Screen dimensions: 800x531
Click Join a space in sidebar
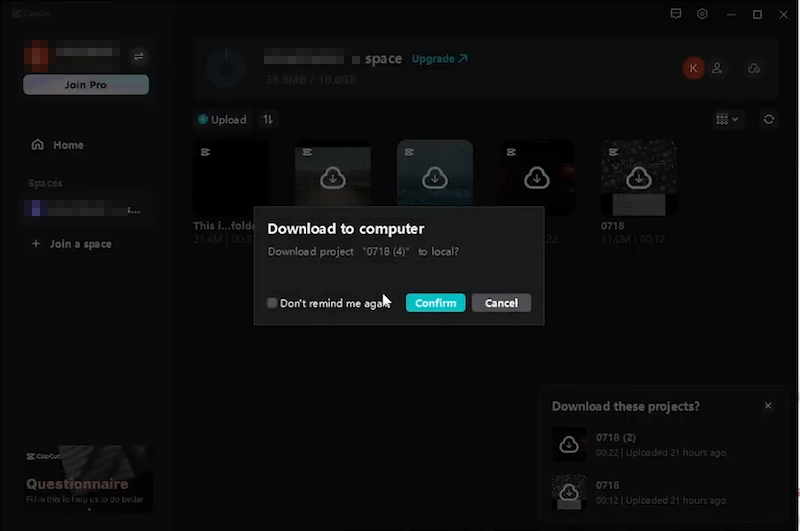pyautogui.click(x=80, y=244)
